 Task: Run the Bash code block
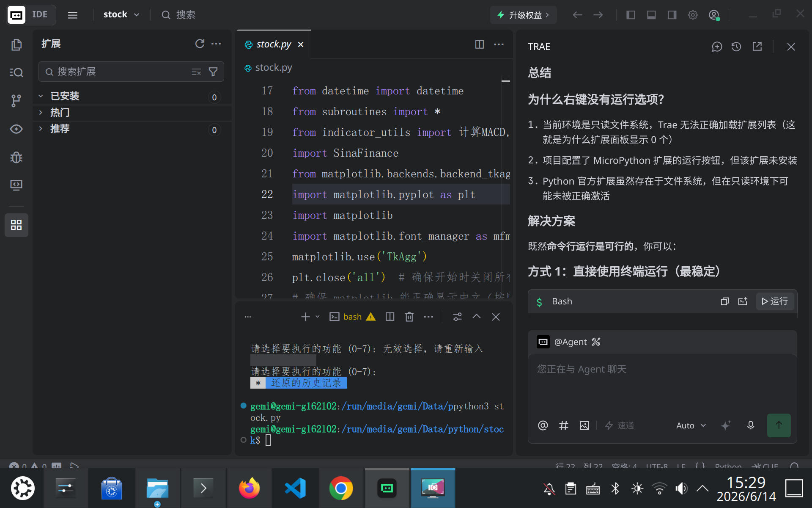(775, 301)
